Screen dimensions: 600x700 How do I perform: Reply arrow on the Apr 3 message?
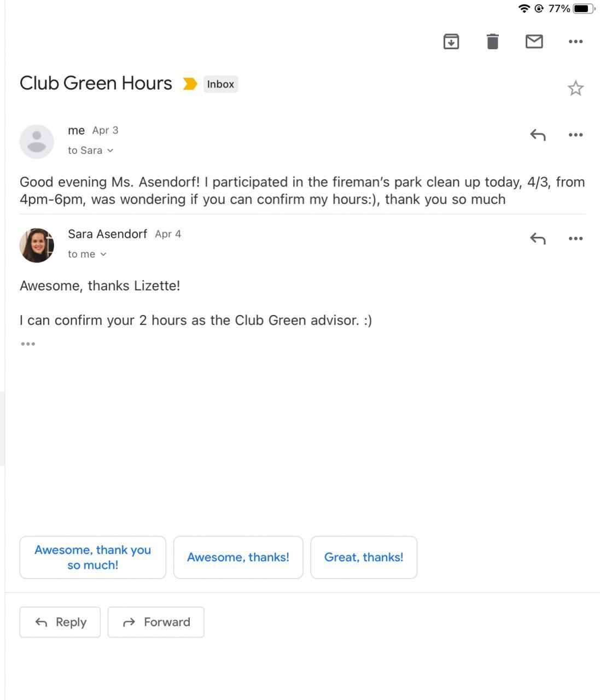pos(538,135)
